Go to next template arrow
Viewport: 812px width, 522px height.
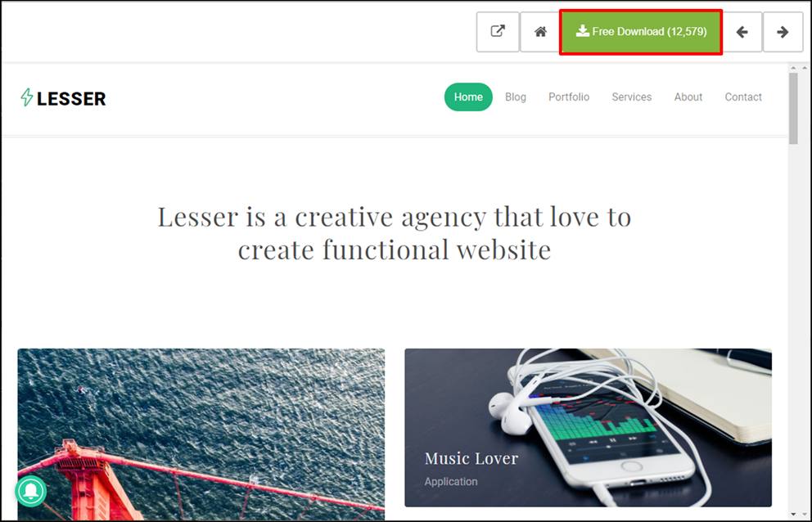[783, 32]
